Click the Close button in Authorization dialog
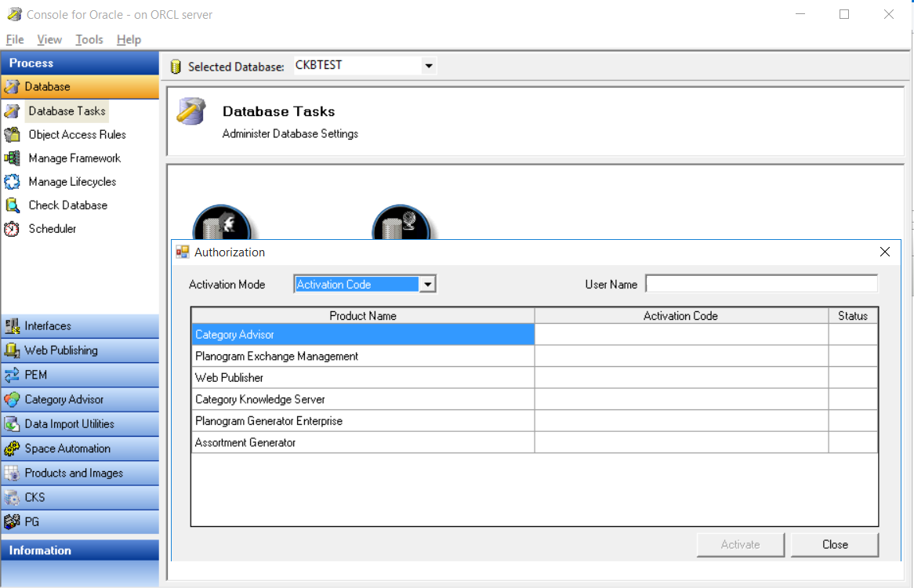 point(835,545)
